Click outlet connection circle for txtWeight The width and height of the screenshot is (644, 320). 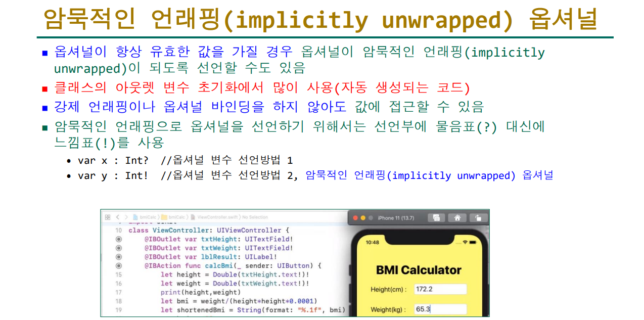pos(118,248)
